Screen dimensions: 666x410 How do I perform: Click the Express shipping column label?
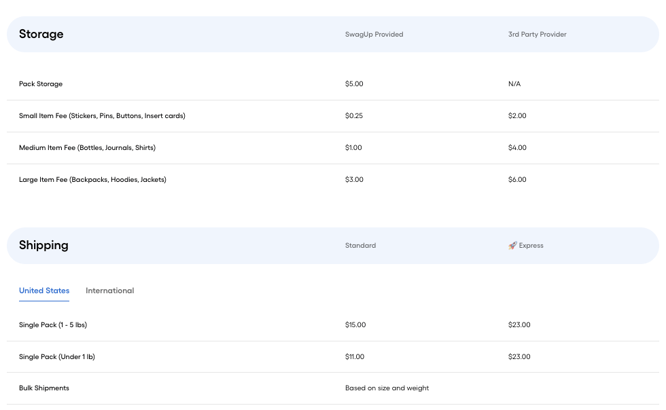pos(531,245)
